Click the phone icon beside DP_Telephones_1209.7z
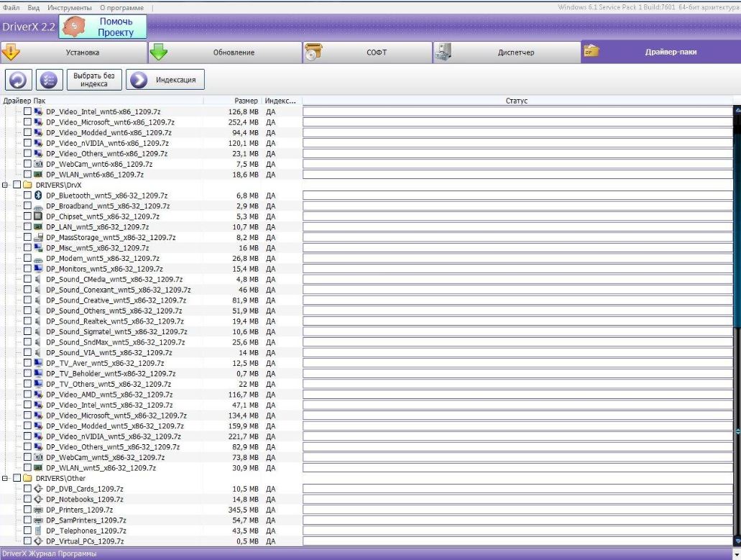This screenshot has width=741, height=560. pos(39,531)
